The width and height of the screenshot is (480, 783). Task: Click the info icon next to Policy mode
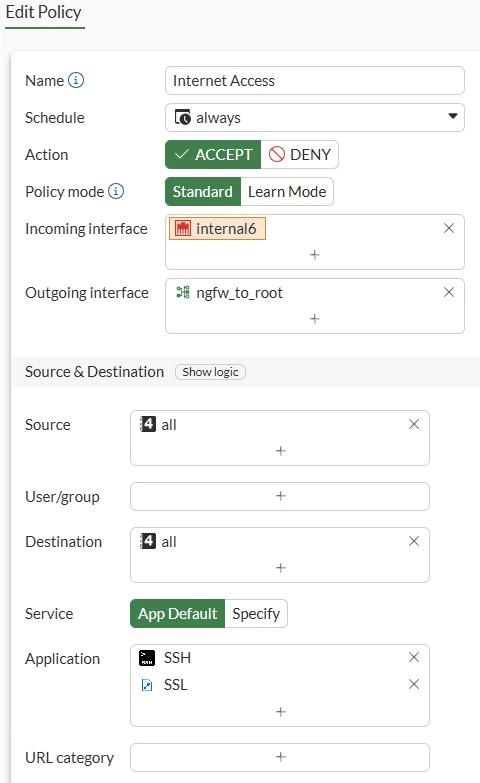coord(116,191)
